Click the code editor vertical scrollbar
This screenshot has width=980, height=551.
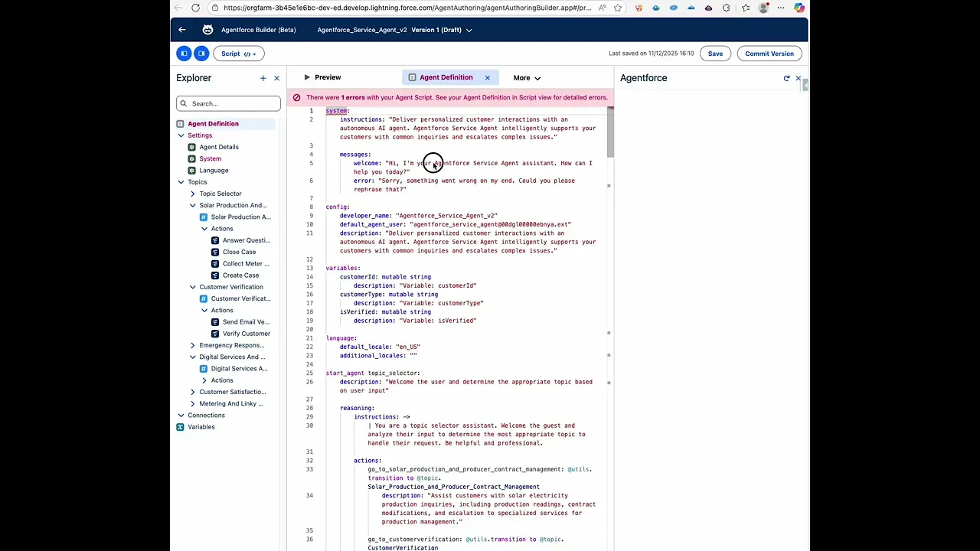610,132
